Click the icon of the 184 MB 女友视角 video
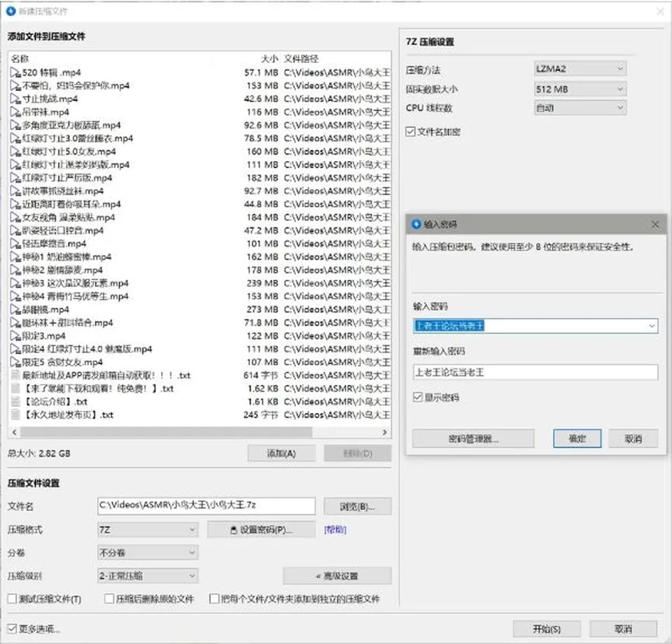The height and width of the screenshot is (644, 672). 15,217
